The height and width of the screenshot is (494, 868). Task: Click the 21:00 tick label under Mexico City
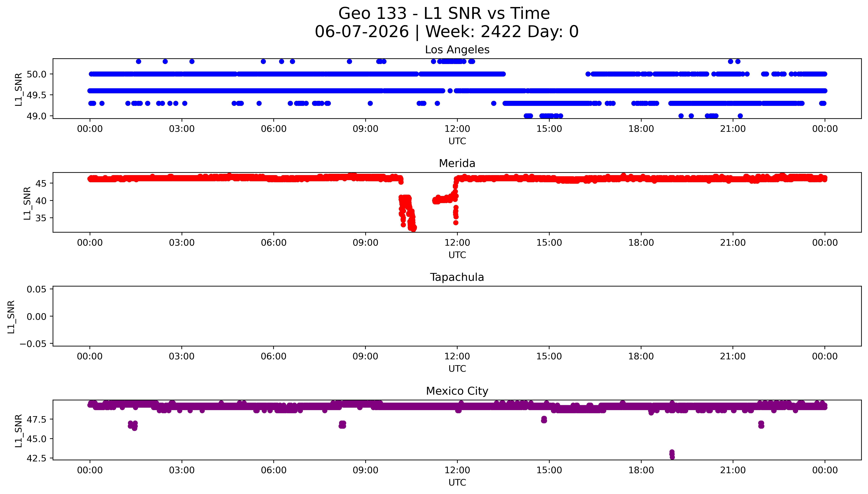point(733,470)
